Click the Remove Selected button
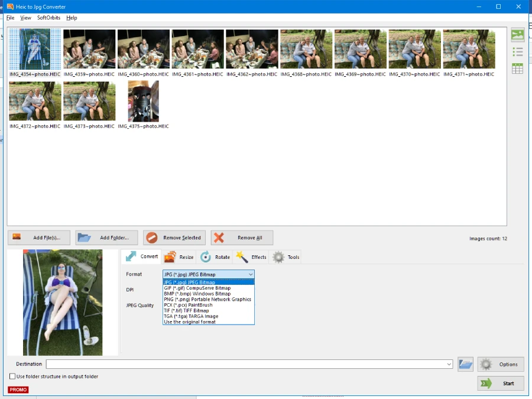Image resolution: width=532 pixels, height=399 pixels. pos(174,238)
